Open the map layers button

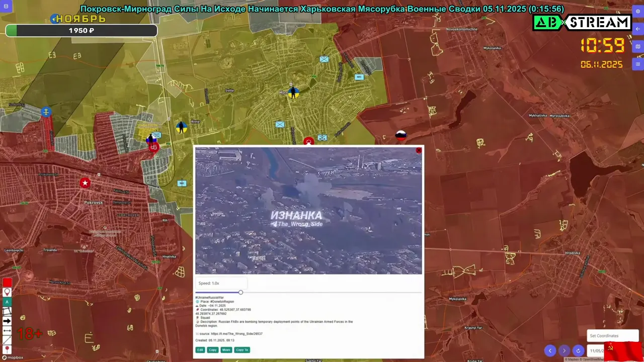point(638,47)
